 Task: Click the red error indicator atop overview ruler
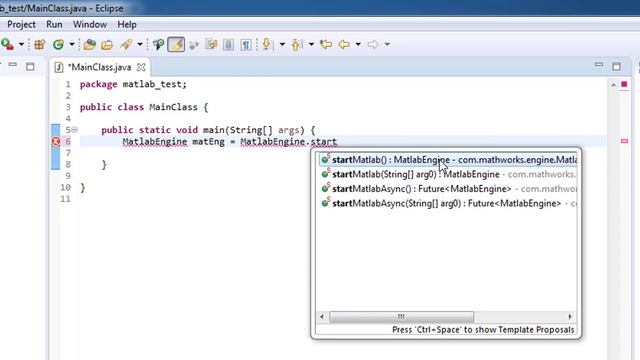[624, 84]
